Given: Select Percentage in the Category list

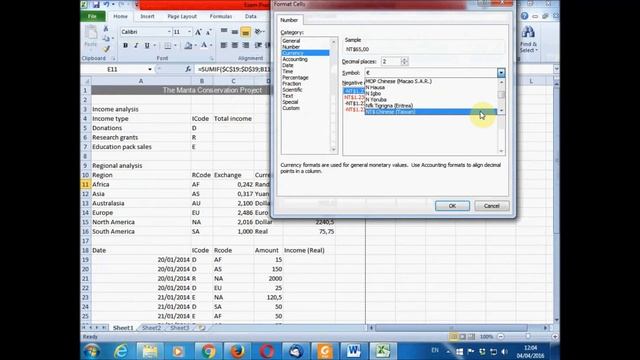Looking at the screenshot, I should click(295, 78).
